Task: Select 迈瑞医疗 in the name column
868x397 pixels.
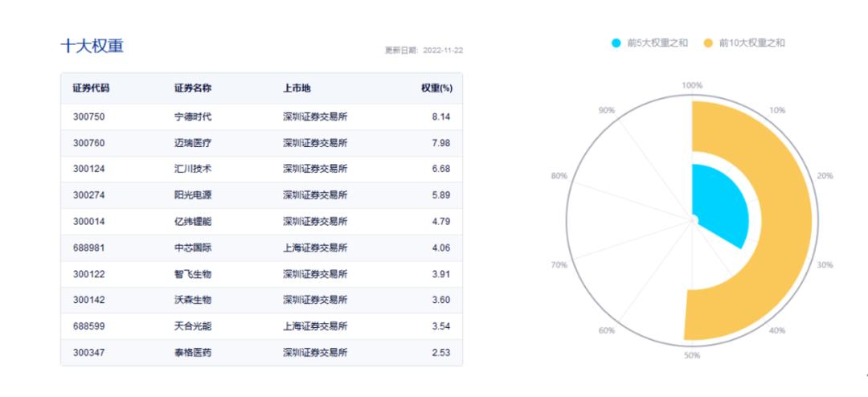Action: coord(193,143)
